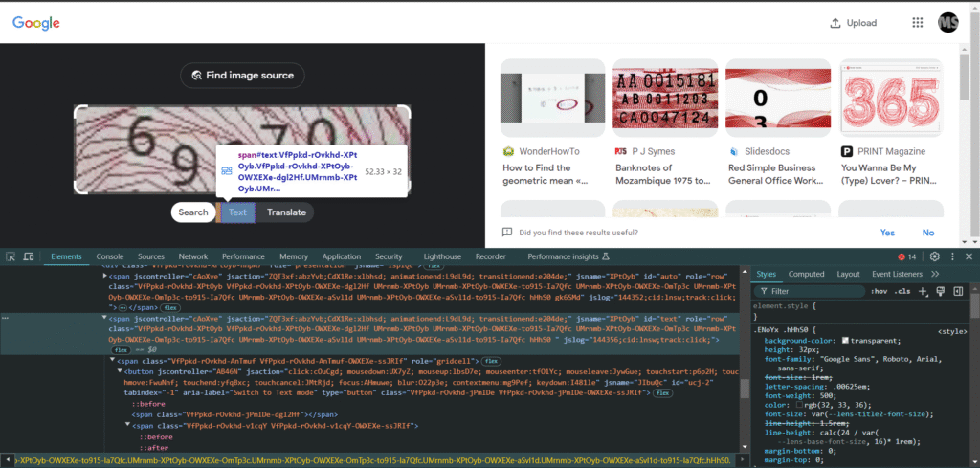980x468 pixels.
Task: Collapse the gridcell span tree node
Action: pos(112,360)
